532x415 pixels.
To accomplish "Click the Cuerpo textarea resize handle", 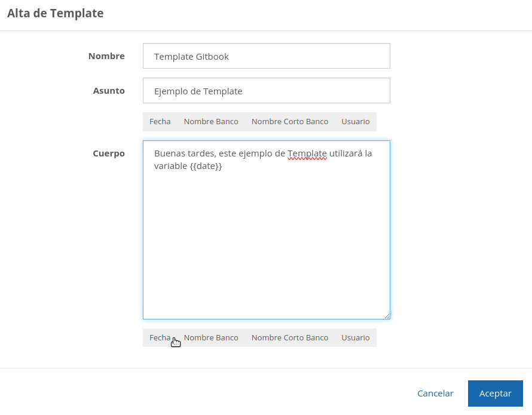I will click(x=387, y=316).
